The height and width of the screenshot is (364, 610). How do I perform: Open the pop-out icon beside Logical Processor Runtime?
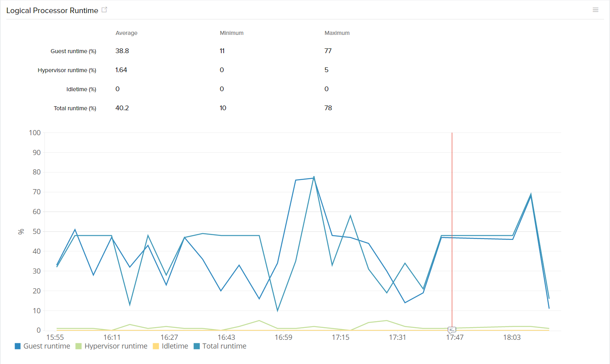104,10
